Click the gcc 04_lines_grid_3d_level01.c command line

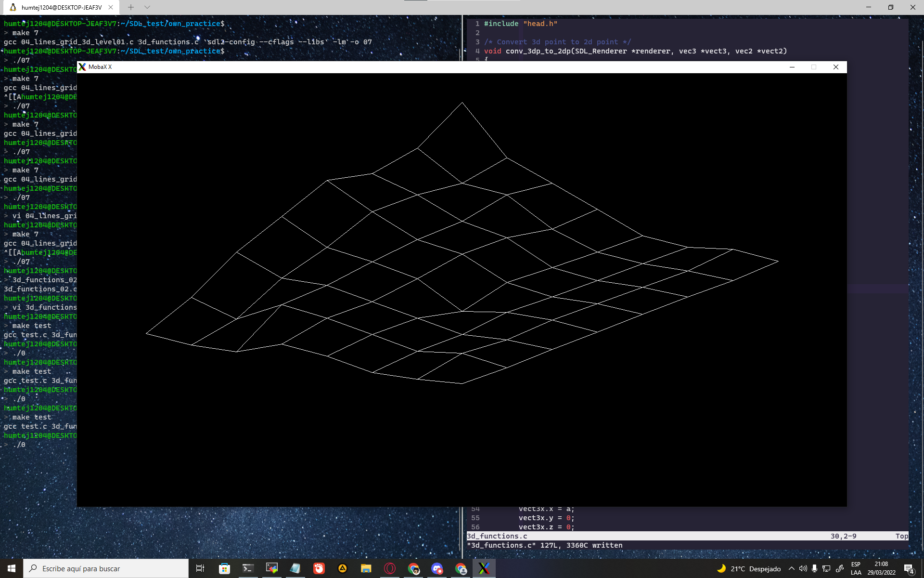pyautogui.click(x=188, y=42)
